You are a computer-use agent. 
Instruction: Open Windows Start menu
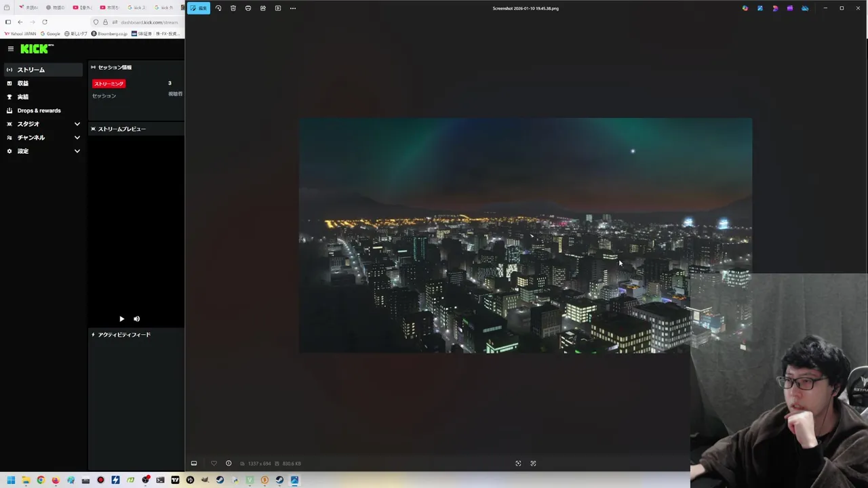11,480
